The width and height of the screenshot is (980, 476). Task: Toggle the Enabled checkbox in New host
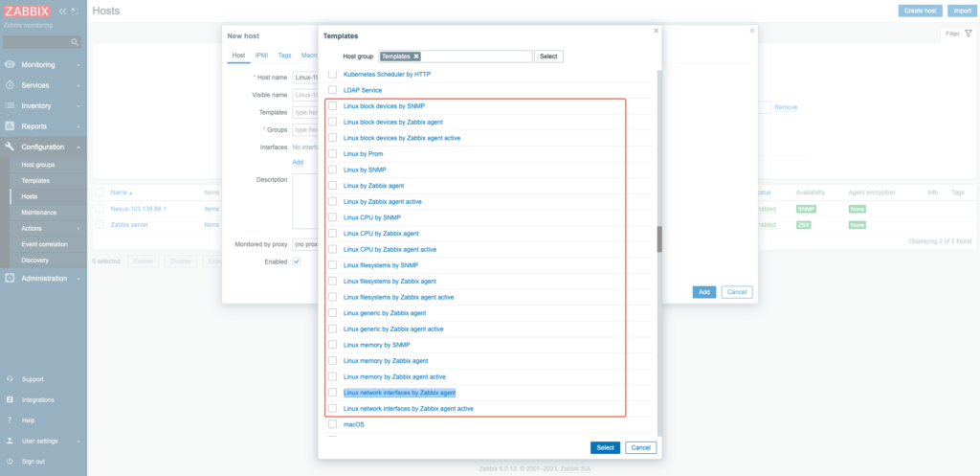pyautogui.click(x=297, y=261)
